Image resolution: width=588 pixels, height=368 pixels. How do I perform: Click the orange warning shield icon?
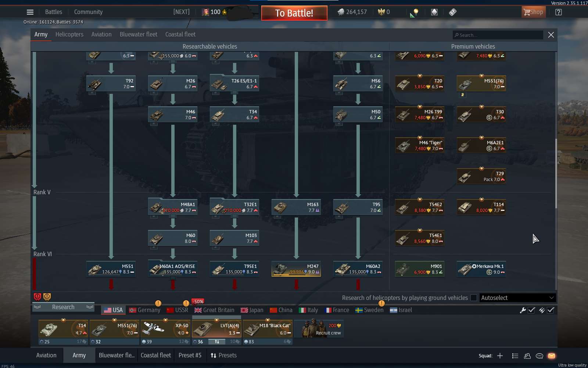pyautogui.click(x=47, y=297)
